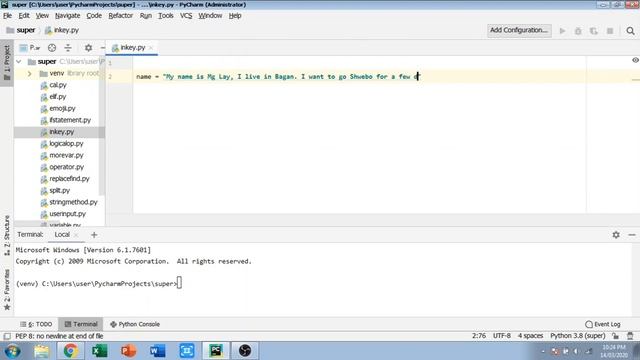This screenshot has height=360, width=640.
Task: Open the View menu
Action: click(x=42, y=16)
